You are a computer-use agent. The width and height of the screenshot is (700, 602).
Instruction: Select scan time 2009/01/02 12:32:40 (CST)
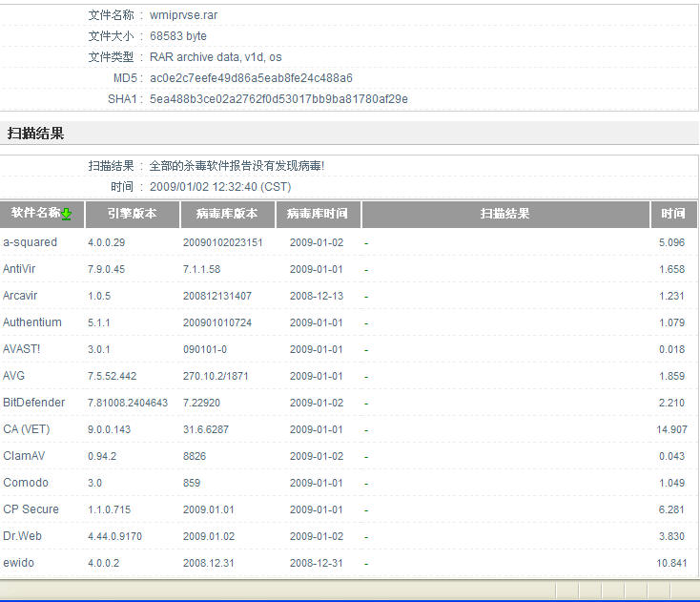tap(220, 187)
